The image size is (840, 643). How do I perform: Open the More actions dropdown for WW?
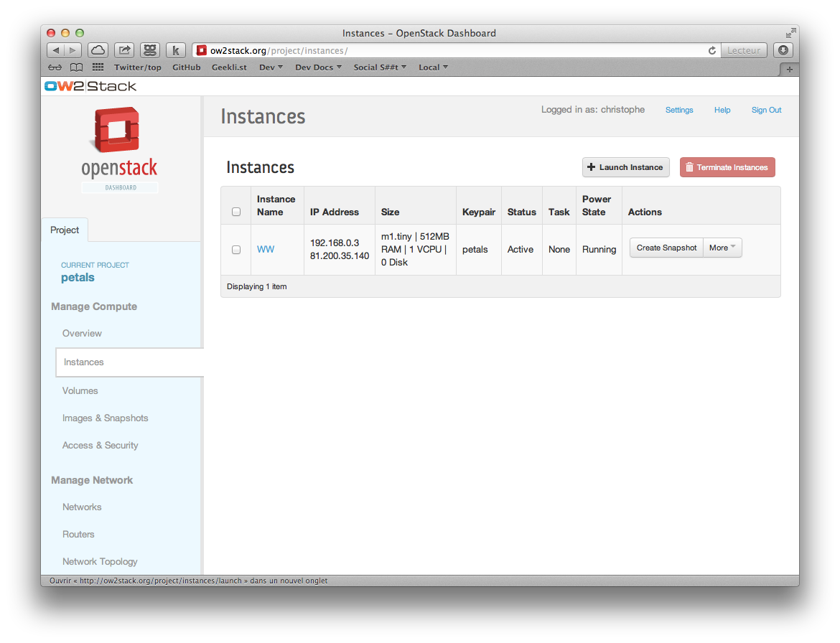[x=722, y=248]
